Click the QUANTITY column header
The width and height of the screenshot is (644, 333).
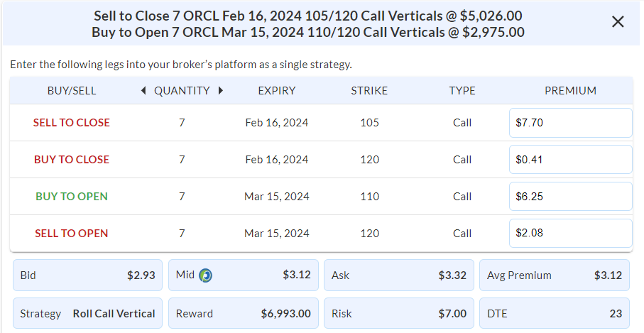(x=182, y=90)
